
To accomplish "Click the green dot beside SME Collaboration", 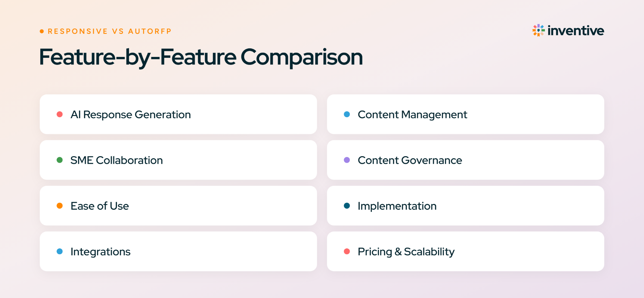I will tap(59, 160).
